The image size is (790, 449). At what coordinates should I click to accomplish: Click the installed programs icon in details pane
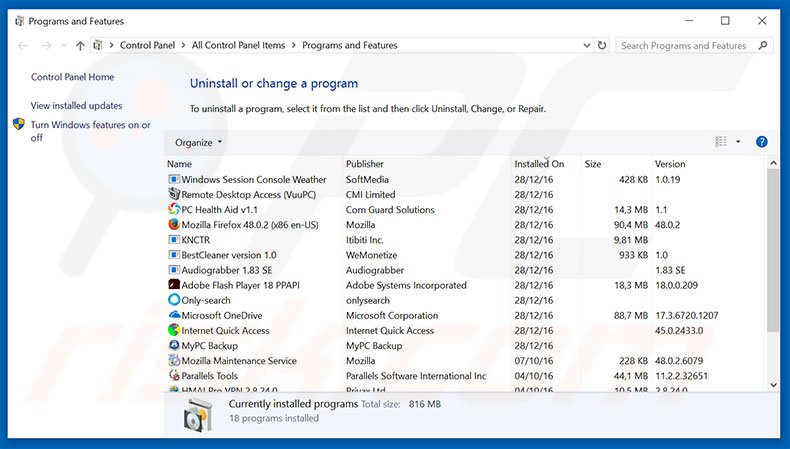[198, 415]
